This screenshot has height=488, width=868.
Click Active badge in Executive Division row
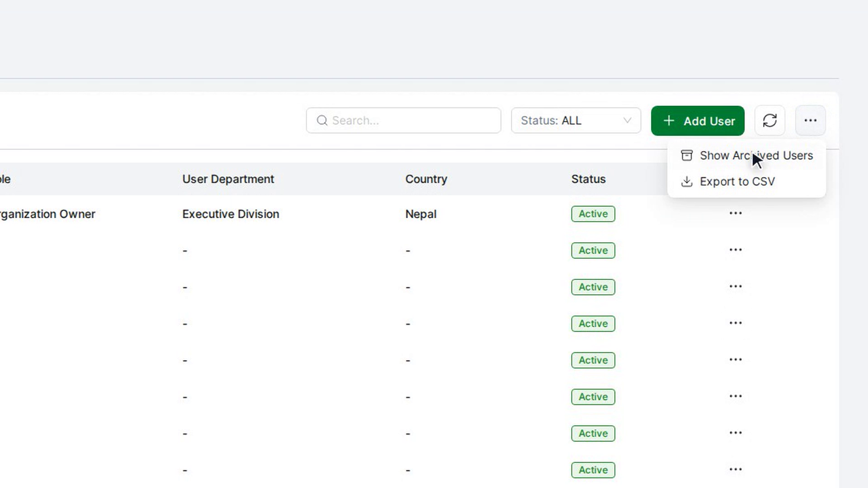pos(593,214)
